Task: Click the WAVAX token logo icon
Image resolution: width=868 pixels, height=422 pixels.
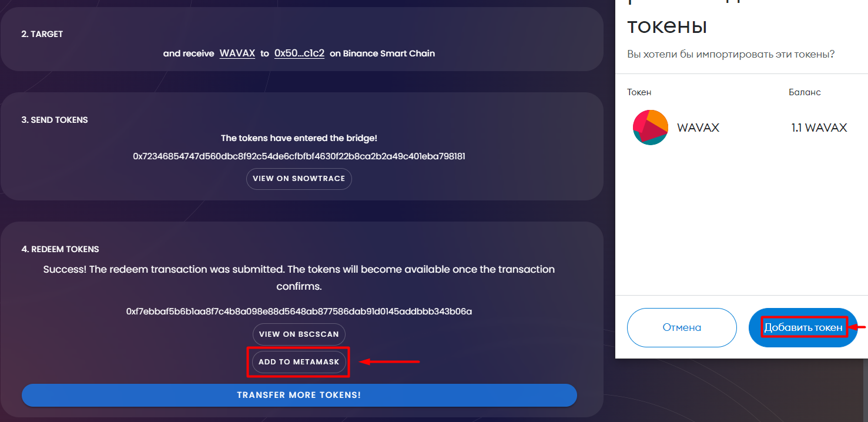Action: point(650,128)
